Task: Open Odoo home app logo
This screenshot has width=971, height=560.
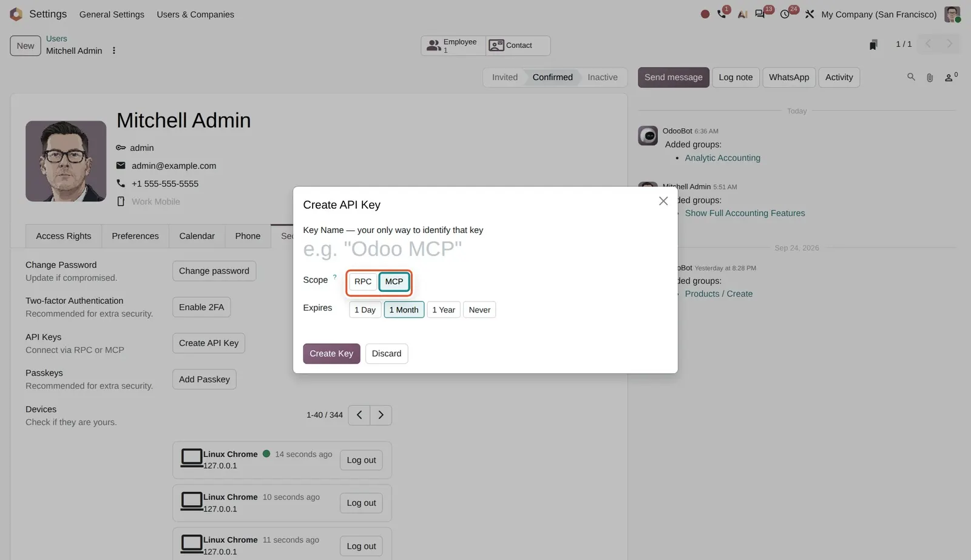Action: 16,14
